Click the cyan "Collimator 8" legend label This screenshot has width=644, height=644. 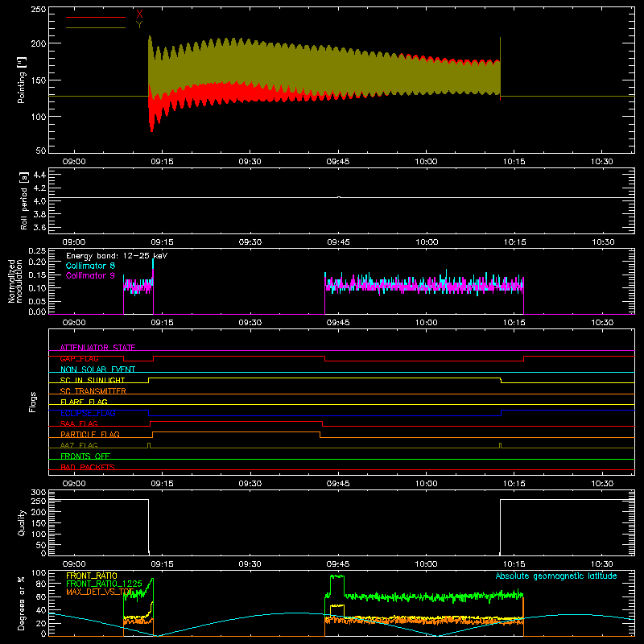coord(90,266)
